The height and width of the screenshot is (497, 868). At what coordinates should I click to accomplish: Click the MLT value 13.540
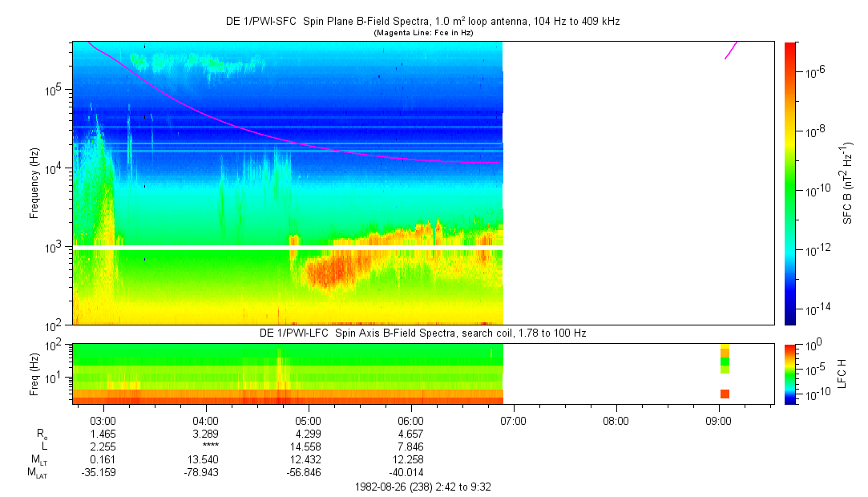(x=206, y=459)
